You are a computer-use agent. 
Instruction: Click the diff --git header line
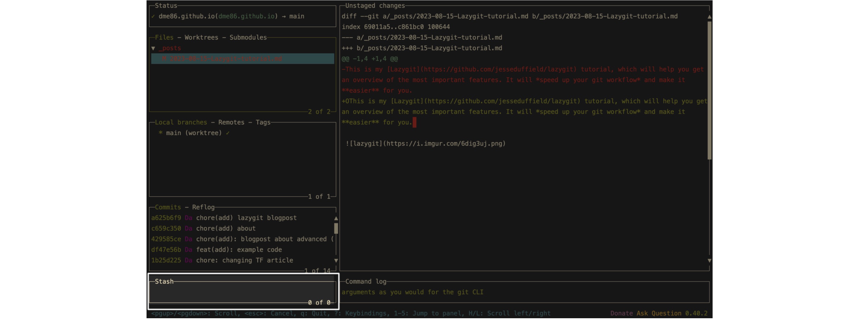coord(509,16)
